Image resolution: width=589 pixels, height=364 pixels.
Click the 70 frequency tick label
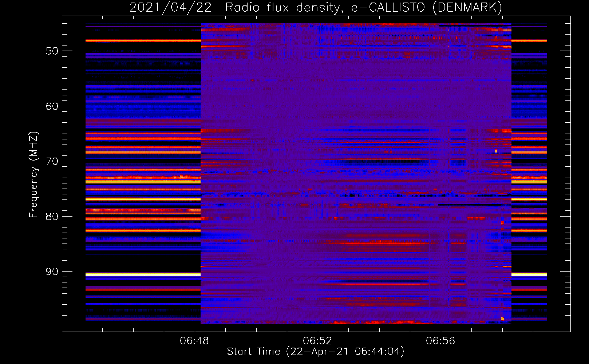pos(52,161)
